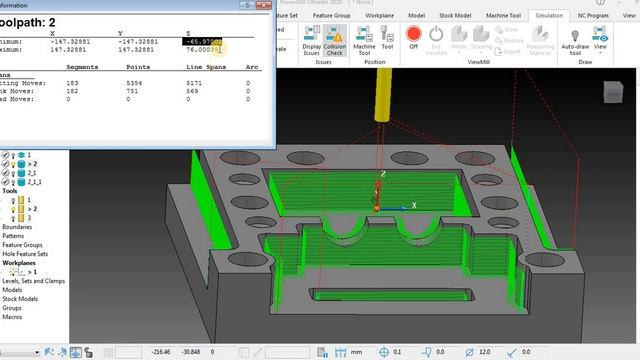Click the tip radius icon showing 0.0
640x360 pixels.
(x=512, y=352)
